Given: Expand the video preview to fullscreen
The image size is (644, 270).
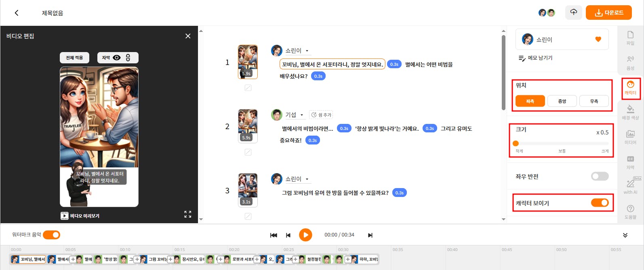Looking at the screenshot, I should [x=188, y=214].
